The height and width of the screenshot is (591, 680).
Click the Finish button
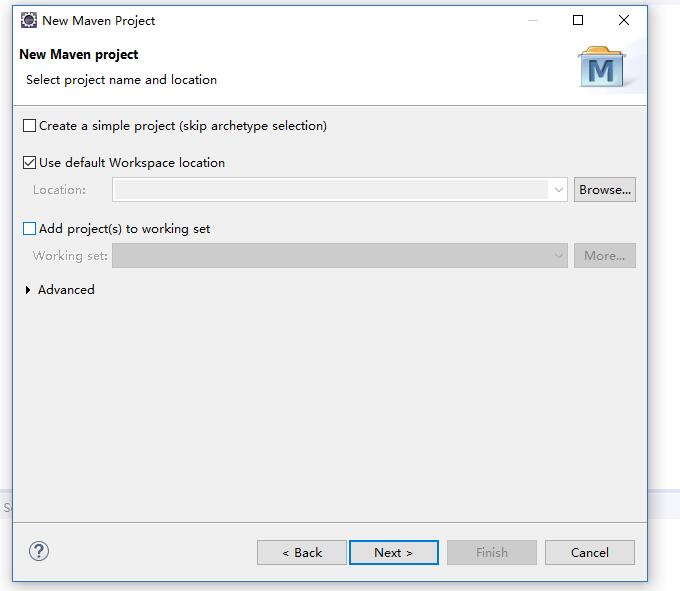click(x=492, y=552)
